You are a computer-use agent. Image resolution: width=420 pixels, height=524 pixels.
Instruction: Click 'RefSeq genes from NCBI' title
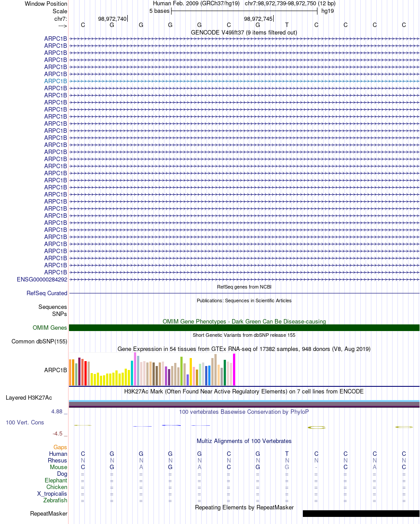coord(244,287)
